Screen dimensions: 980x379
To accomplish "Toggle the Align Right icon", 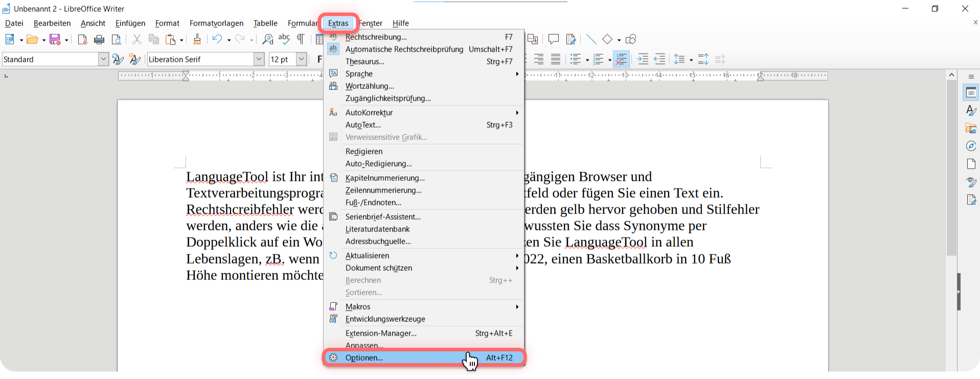I will [x=539, y=59].
